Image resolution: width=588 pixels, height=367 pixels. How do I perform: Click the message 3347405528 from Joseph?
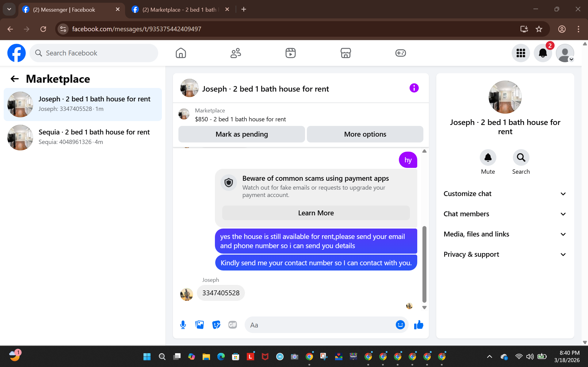click(221, 293)
